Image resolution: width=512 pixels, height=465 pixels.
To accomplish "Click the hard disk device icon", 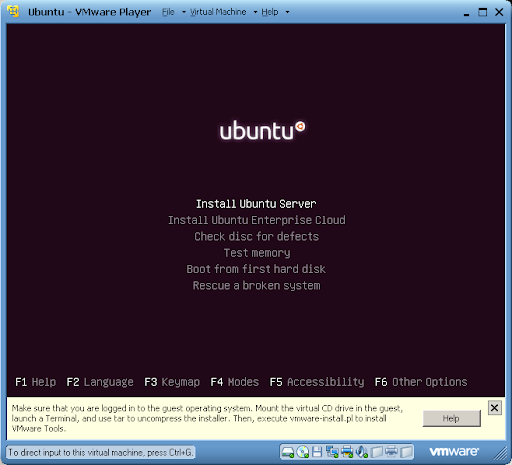I will click(x=288, y=452).
